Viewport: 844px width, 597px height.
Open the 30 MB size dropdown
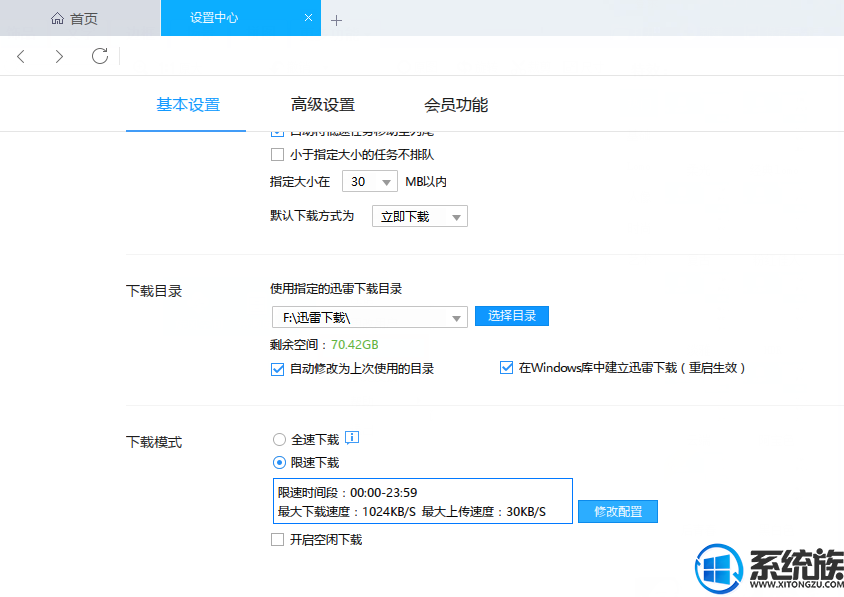(x=370, y=181)
